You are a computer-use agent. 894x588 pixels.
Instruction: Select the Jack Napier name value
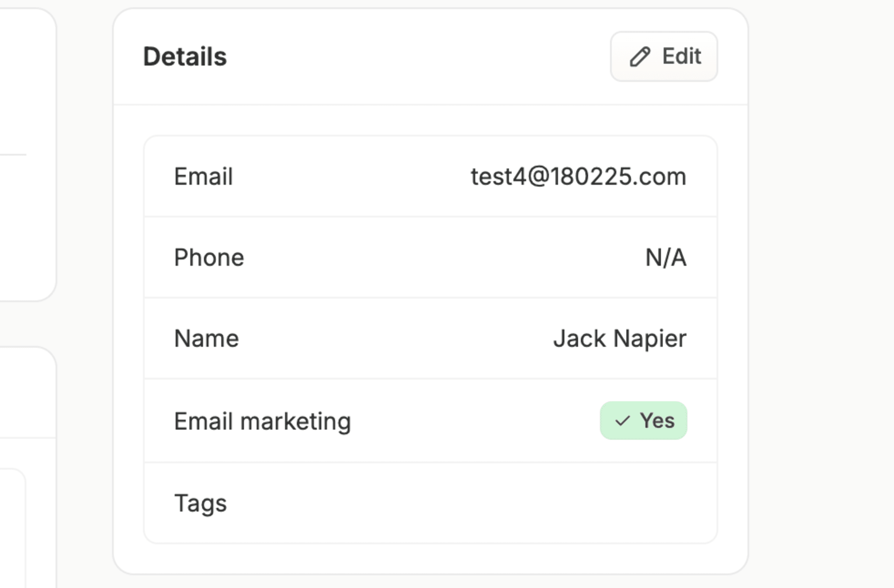coord(620,338)
